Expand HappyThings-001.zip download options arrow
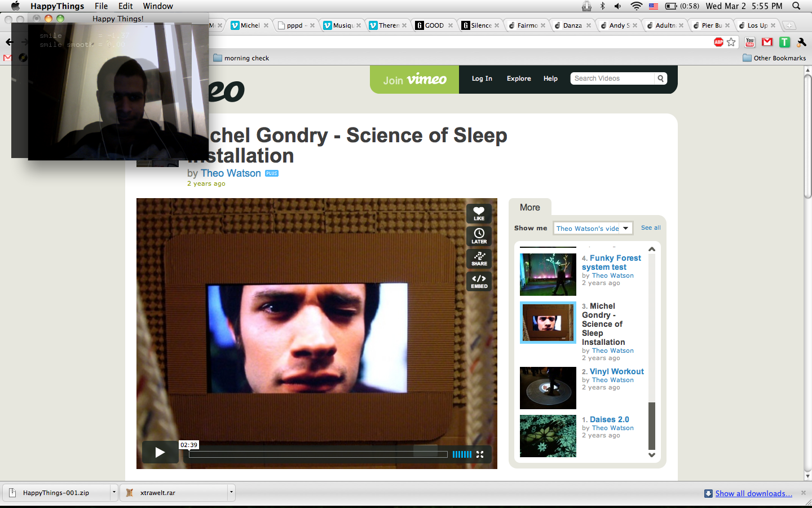 coord(114,492)
